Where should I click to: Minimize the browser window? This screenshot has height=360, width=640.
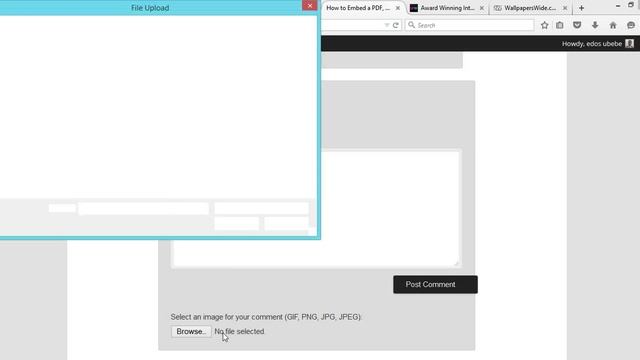pos(618,6)
